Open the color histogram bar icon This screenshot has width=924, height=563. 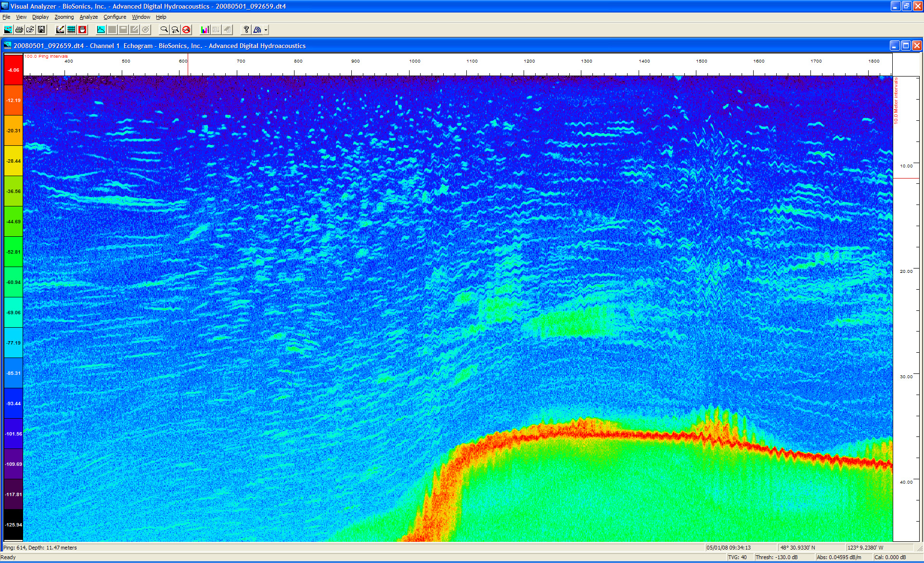click(x=205, y=30)
